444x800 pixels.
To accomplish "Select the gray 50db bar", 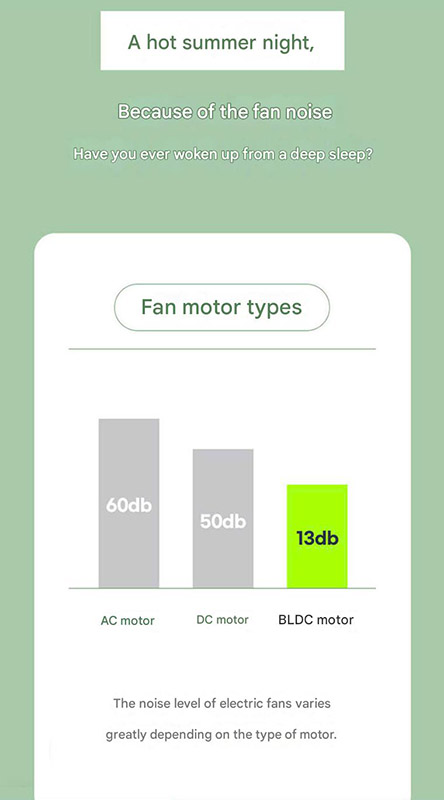I will [223, 518].
